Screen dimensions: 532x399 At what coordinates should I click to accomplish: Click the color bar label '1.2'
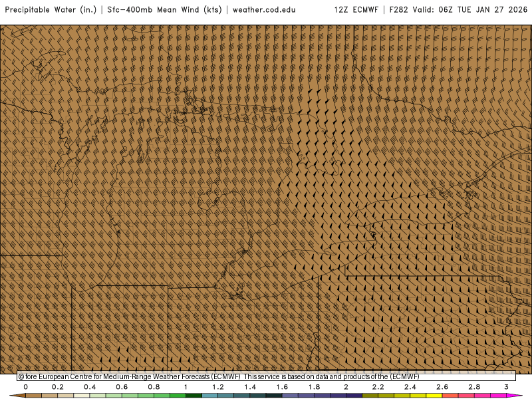[x=218, y=387]
